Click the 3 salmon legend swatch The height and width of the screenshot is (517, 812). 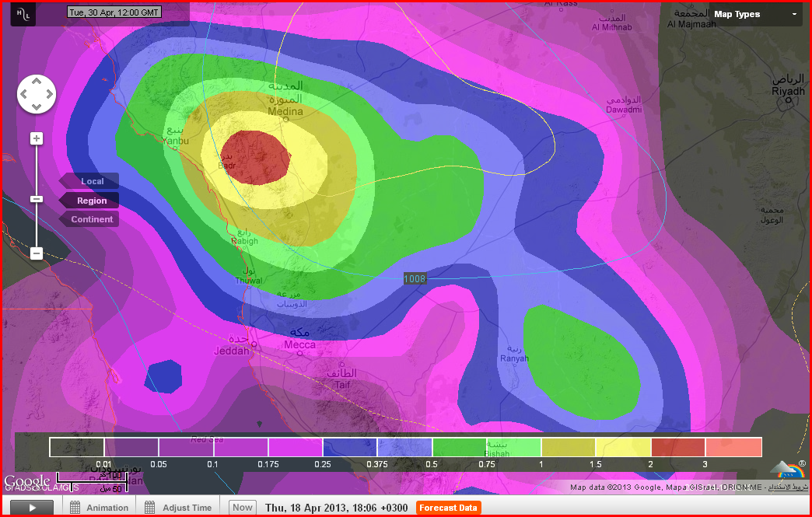click(733, 447)
